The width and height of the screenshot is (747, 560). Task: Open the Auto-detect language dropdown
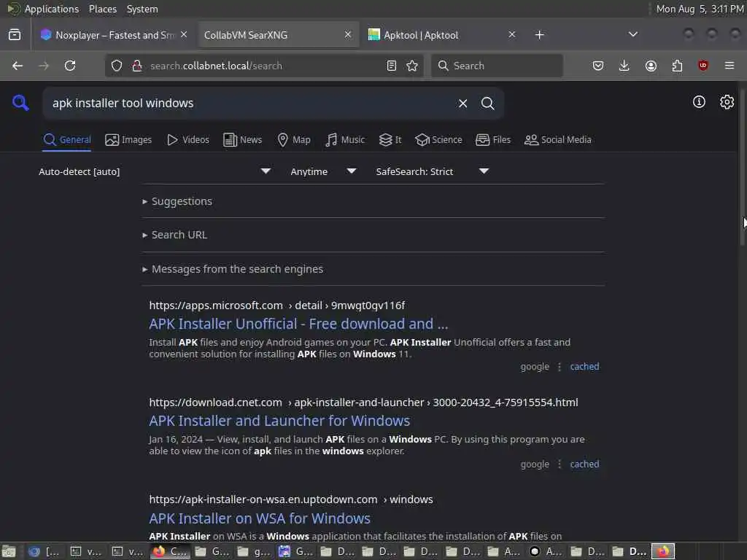[155, 171]
